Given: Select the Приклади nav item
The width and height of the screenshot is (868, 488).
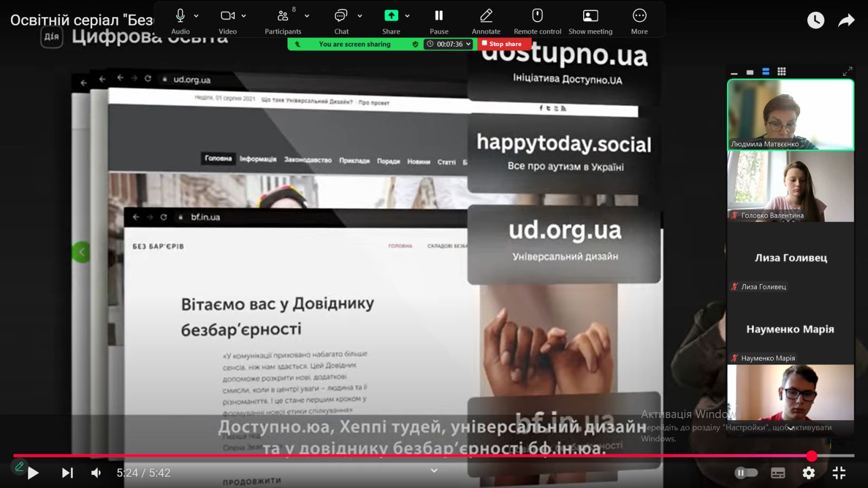Looking at the screenshot, I should click(354, 160).
